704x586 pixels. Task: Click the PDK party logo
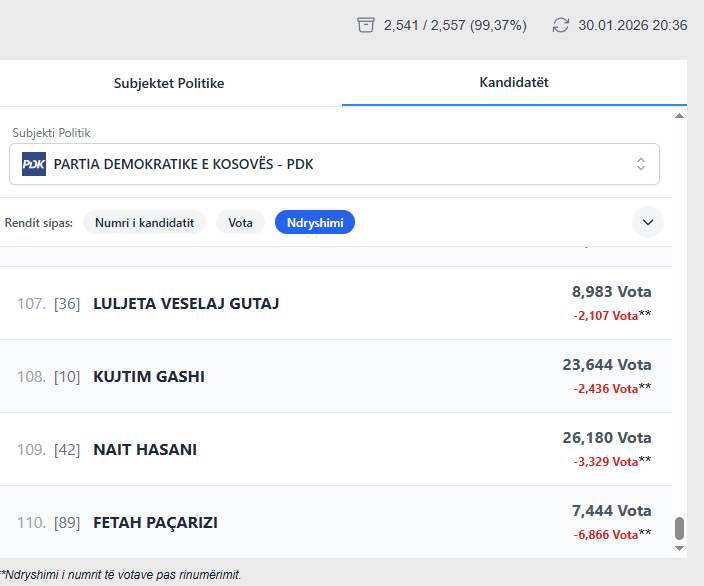click(x=34, y=164)
